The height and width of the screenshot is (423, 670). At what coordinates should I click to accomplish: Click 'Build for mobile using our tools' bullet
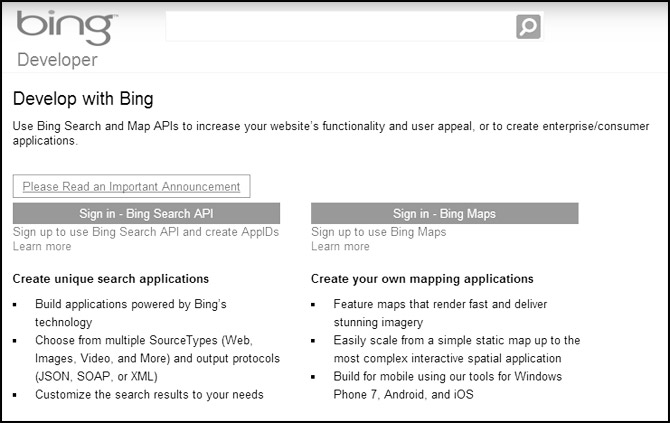447,385
